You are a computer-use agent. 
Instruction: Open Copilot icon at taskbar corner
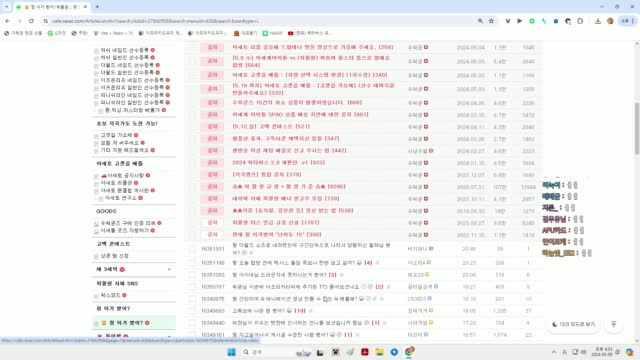pos(629,352)
